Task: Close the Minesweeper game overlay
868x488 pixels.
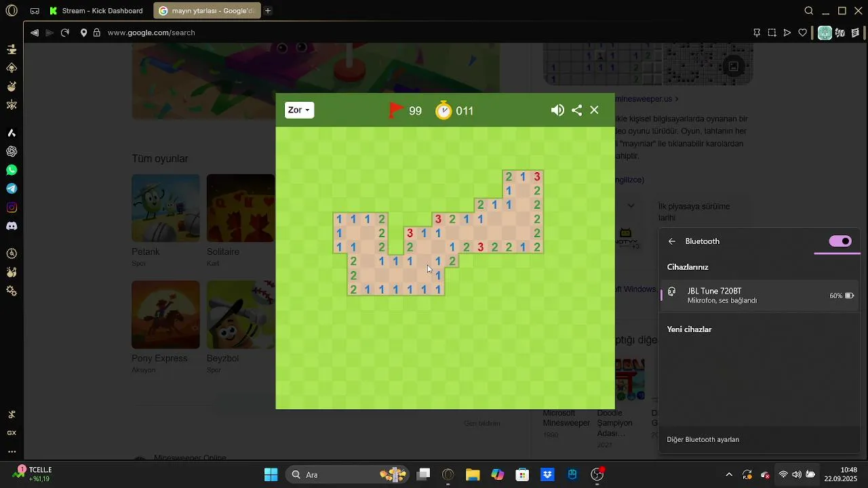Action: 595,110
